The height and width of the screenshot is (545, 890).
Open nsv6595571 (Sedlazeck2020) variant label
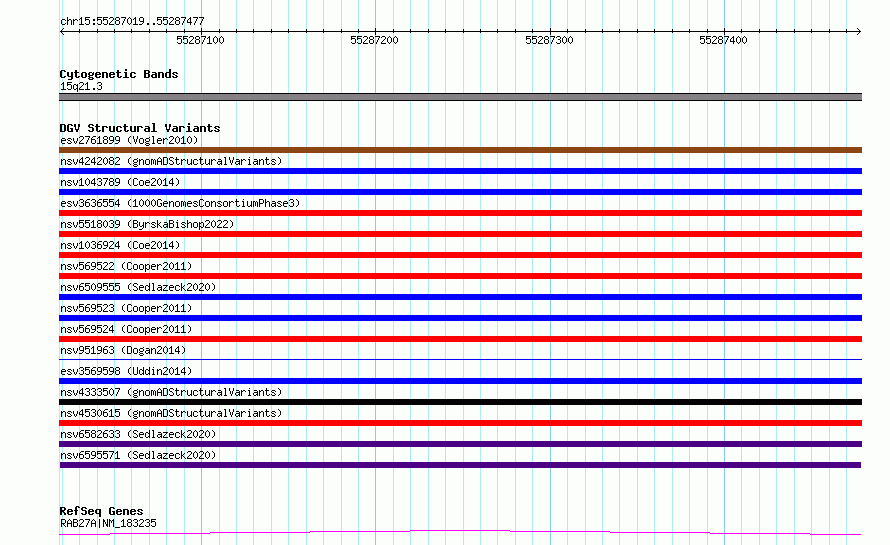coord(138,455)
